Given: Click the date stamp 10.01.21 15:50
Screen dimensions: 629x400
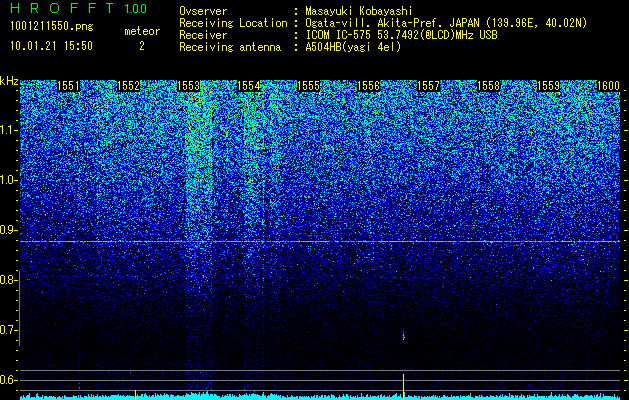Looking at the screenshot, I should [51, 46].
